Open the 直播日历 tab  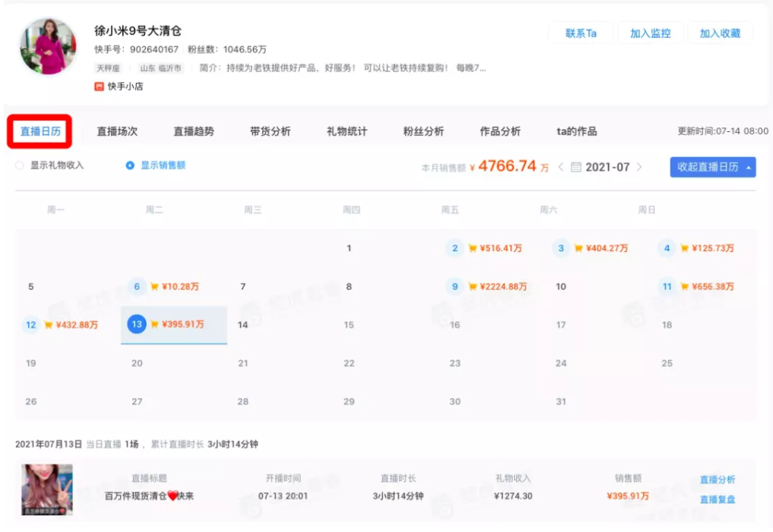point(40,131)
